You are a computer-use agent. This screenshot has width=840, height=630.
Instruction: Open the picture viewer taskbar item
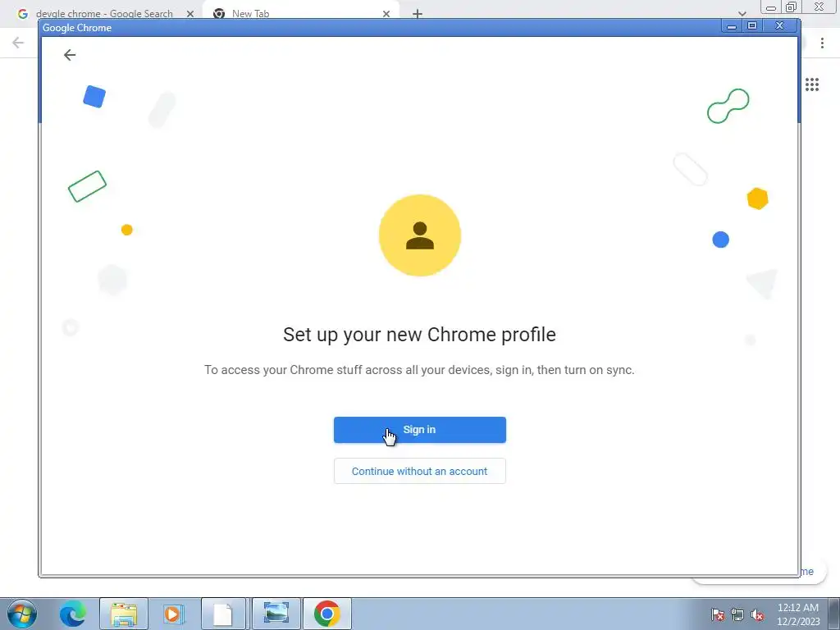(276, 614)
